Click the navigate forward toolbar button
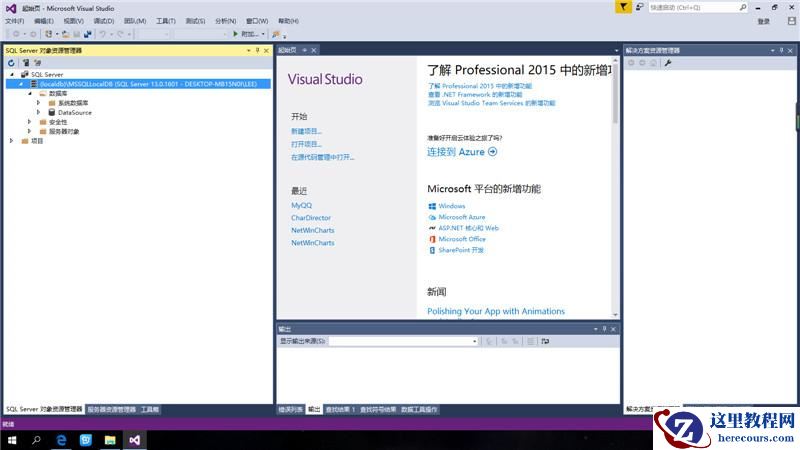The height and width of the screenshot is (450, 800). 33,34
